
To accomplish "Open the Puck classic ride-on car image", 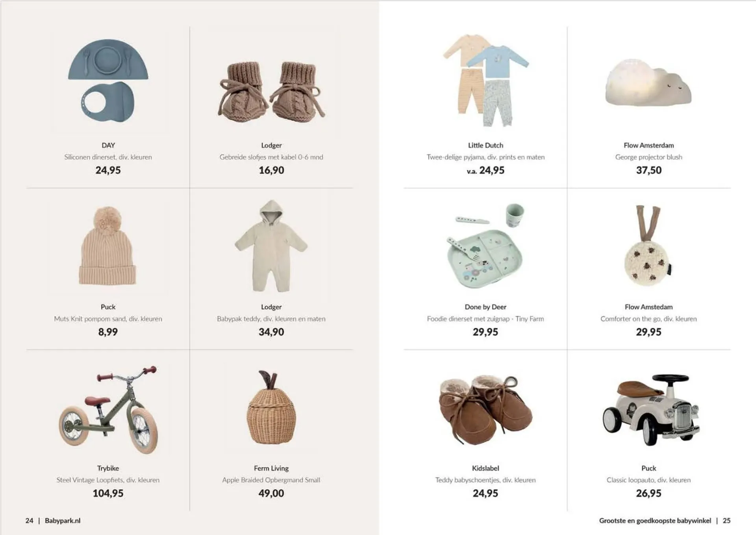I will (x=650, y=410).
